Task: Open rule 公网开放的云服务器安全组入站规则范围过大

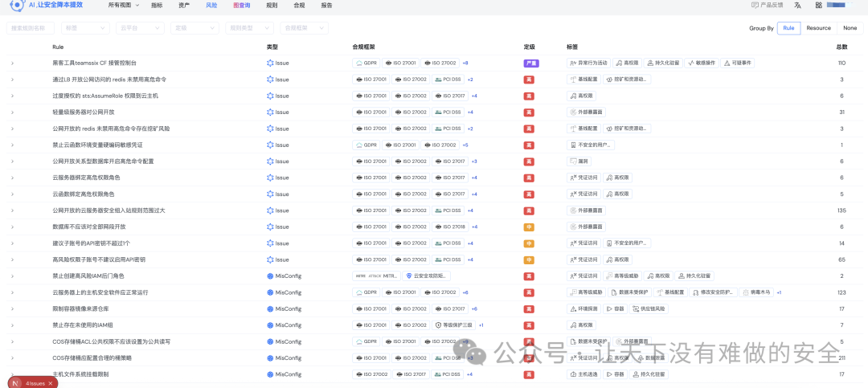Action: pyautogui.click(x=108, y=210)
